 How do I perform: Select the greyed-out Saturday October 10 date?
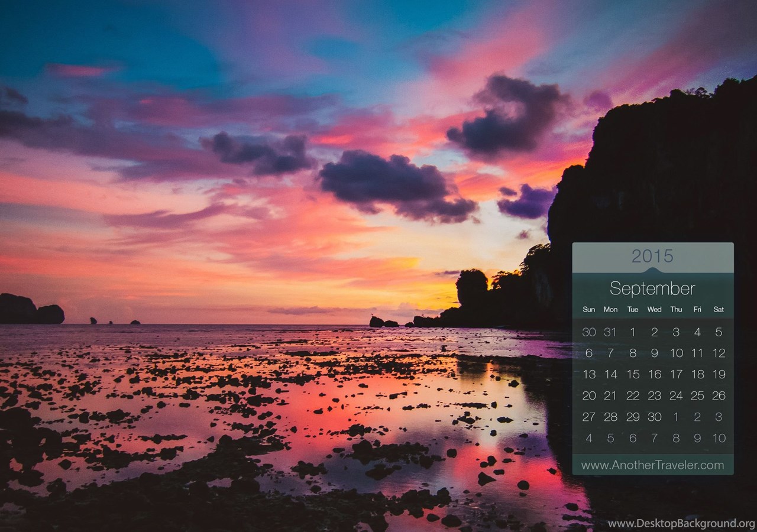719,438
